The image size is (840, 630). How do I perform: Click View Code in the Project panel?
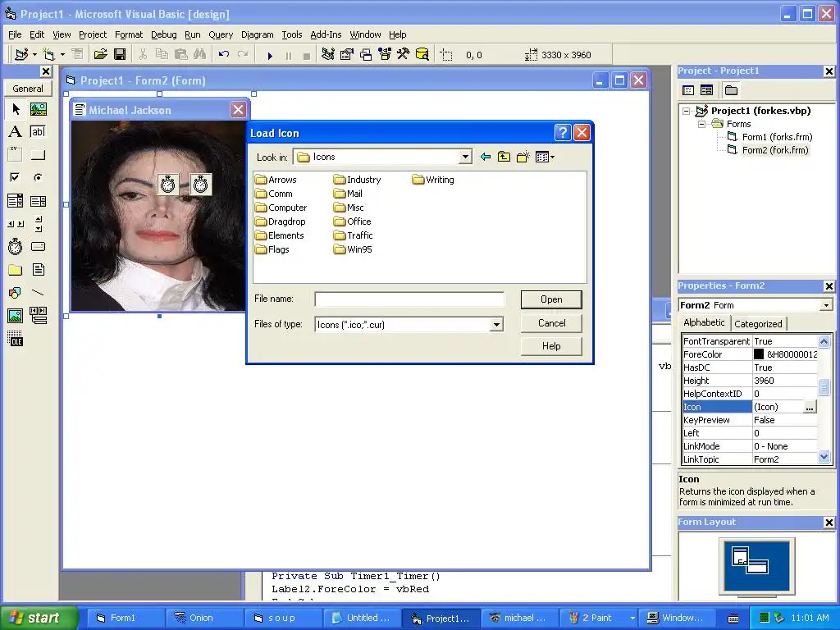(688, 90)
